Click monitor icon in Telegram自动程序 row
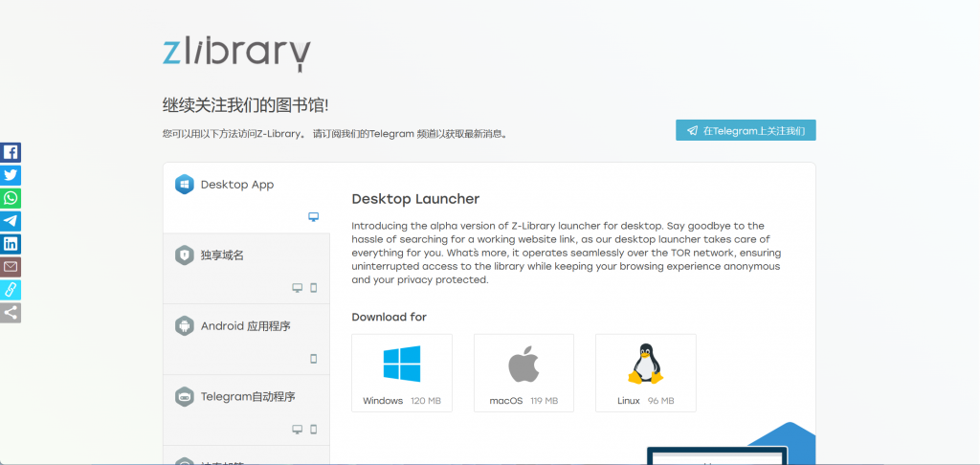 click(298, 429)
